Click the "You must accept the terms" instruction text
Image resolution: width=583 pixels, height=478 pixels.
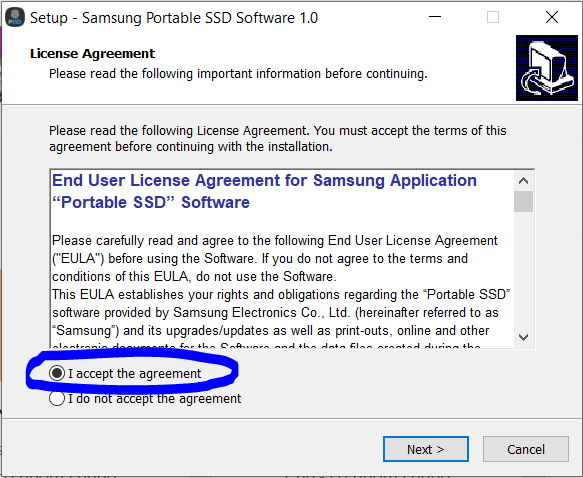click(410, 131)
